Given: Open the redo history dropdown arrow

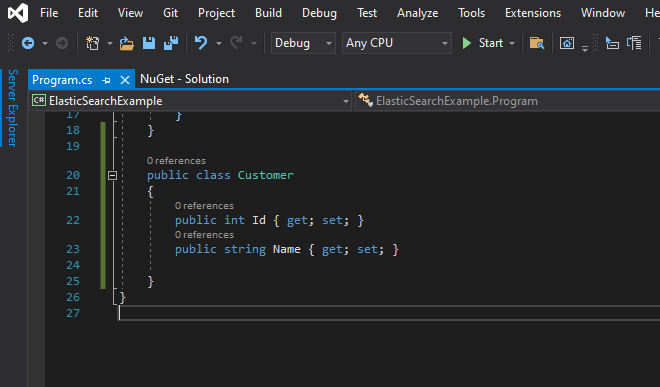Looking at the screenshot, I should point(253,43).
